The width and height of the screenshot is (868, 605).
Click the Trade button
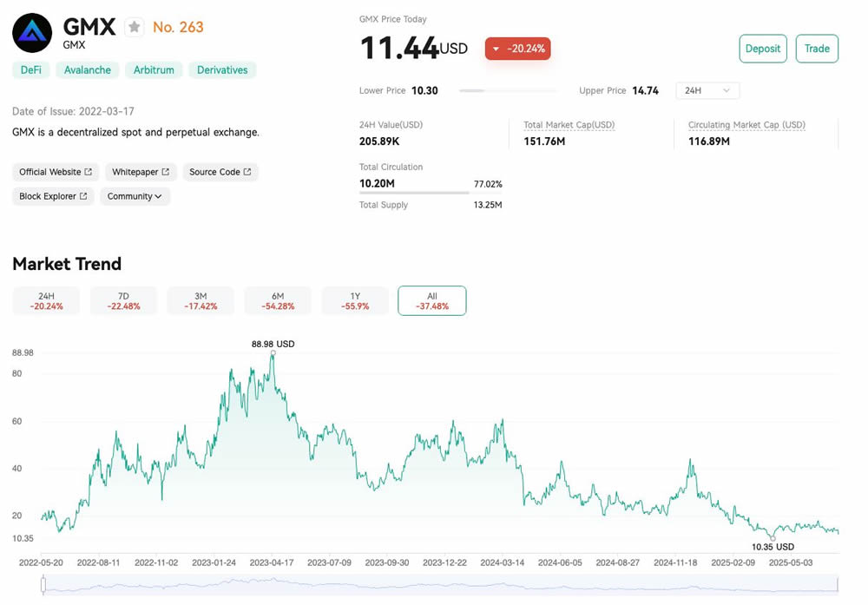816,49
